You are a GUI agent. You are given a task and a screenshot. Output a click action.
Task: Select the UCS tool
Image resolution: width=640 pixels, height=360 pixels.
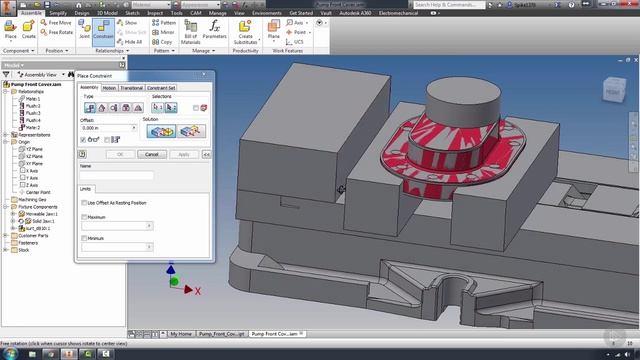click(295, 42)
